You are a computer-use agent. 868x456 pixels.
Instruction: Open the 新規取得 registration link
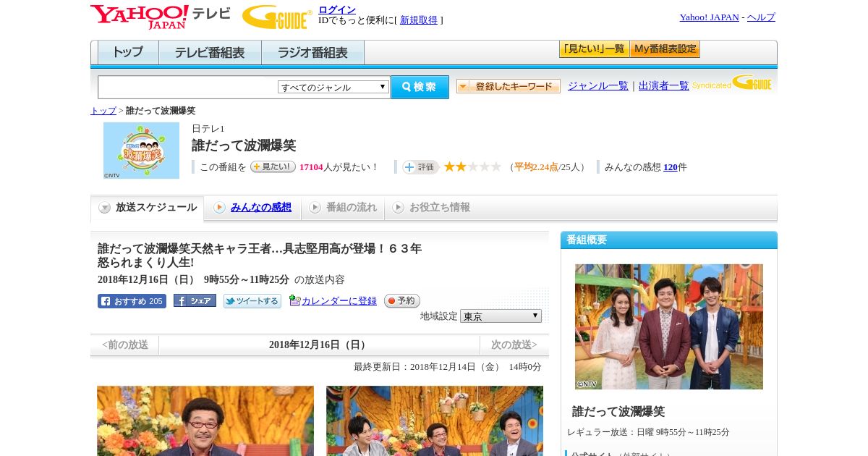click(419, 20)
